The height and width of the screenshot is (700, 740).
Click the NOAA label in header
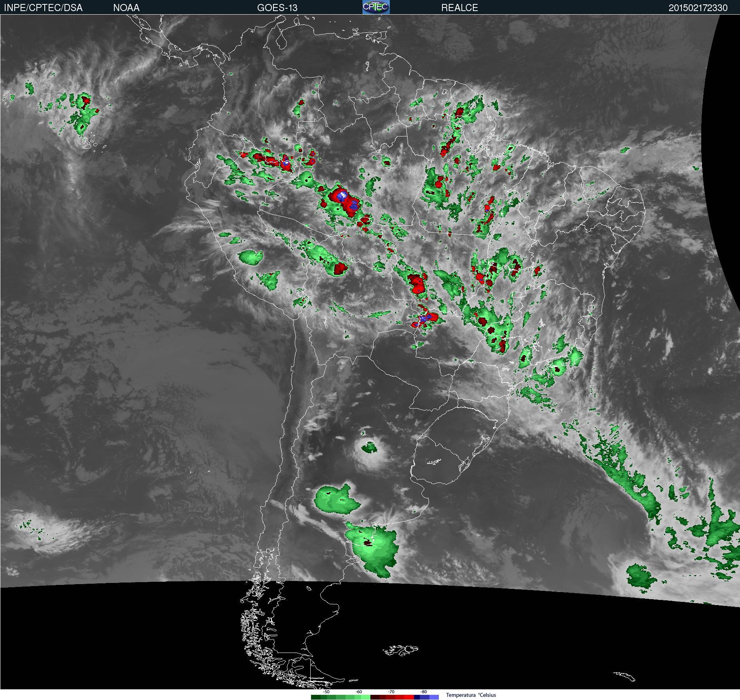[x=126, y=8]
